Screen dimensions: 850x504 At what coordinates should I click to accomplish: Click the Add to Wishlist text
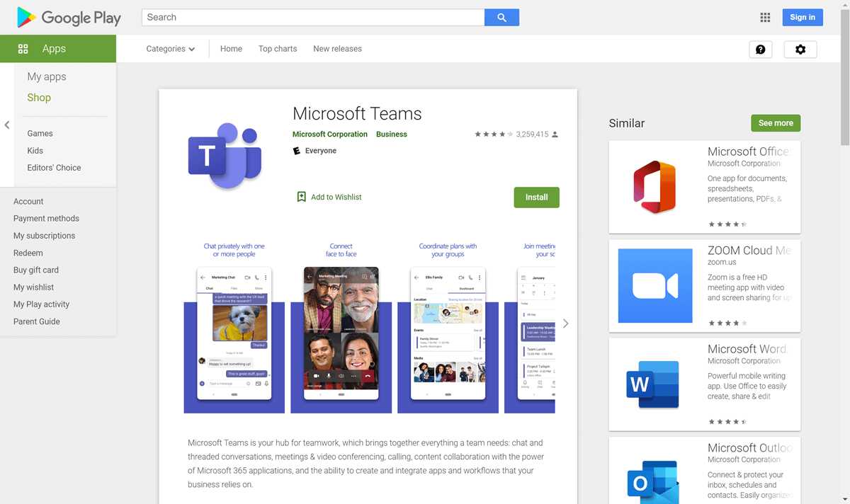336,197
